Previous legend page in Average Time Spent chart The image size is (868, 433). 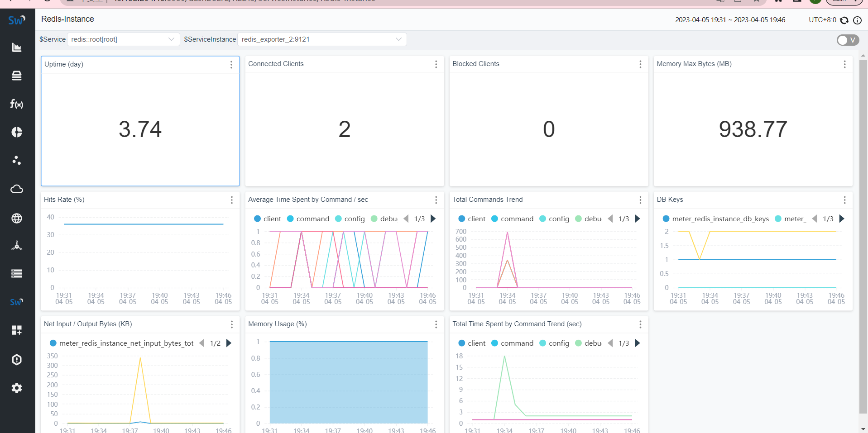tap(406, 219)
